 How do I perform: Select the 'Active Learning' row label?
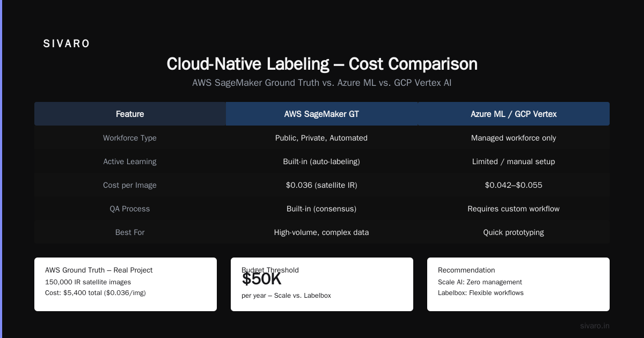click(x=130, y=161)
